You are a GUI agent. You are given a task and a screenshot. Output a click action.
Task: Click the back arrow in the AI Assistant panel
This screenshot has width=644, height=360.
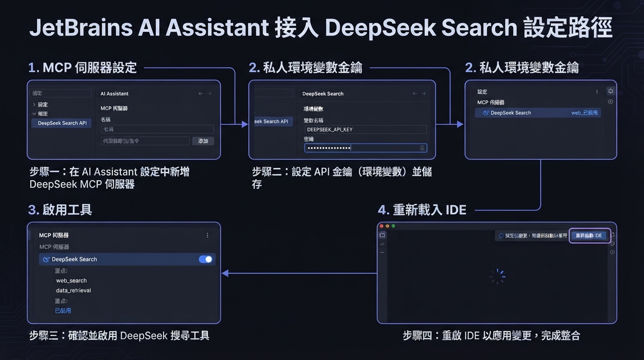pos(201,94)
